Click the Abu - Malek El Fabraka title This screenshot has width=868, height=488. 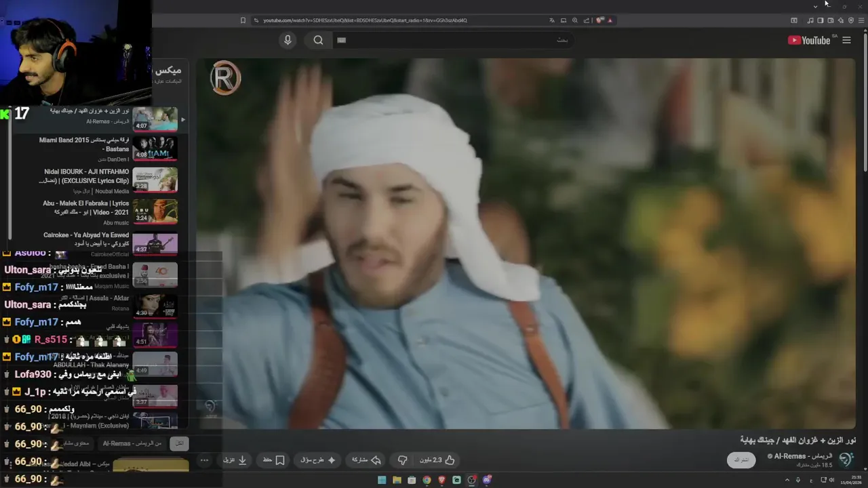click(86, 207)
